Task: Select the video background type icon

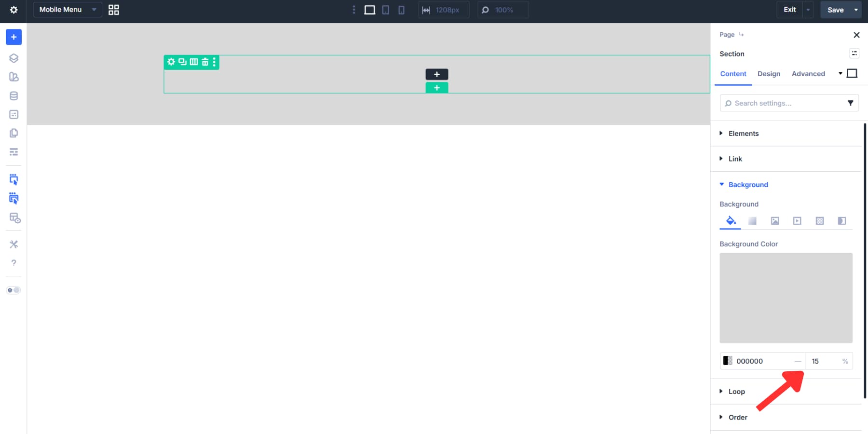Action: click(798, 221)
